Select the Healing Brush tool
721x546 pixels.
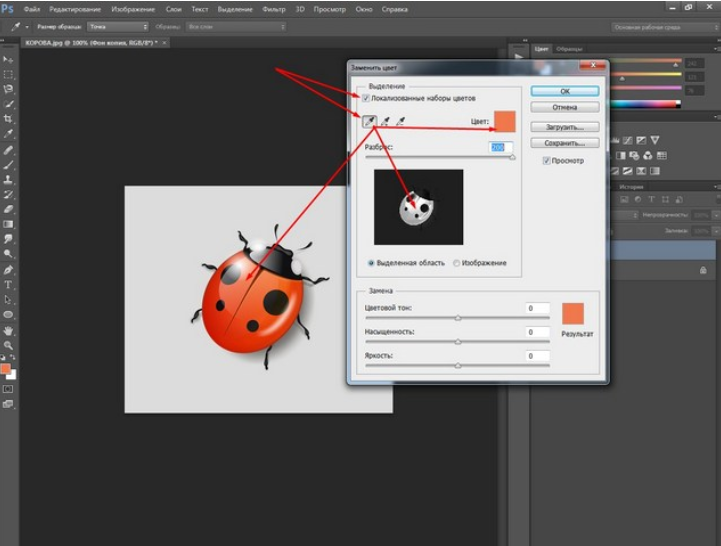8,150
